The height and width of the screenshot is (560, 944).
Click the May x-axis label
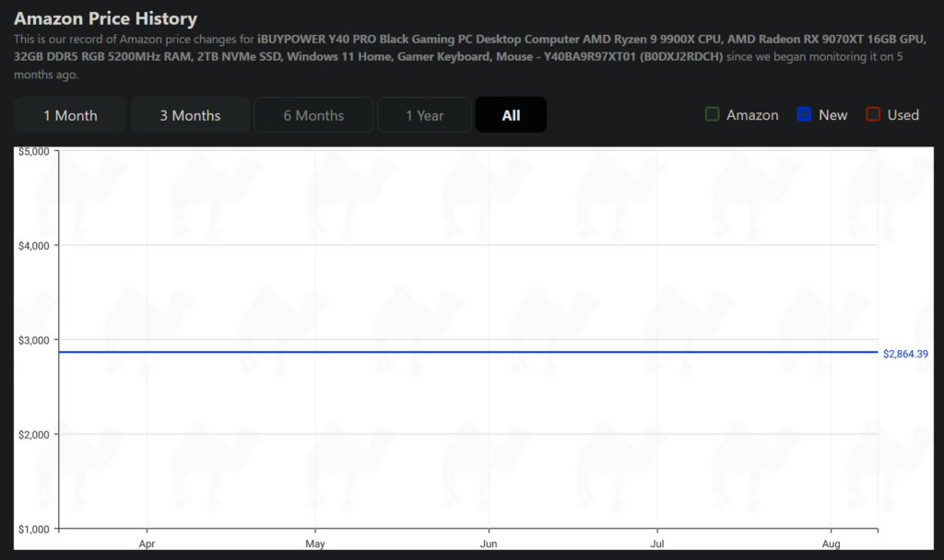315,543
